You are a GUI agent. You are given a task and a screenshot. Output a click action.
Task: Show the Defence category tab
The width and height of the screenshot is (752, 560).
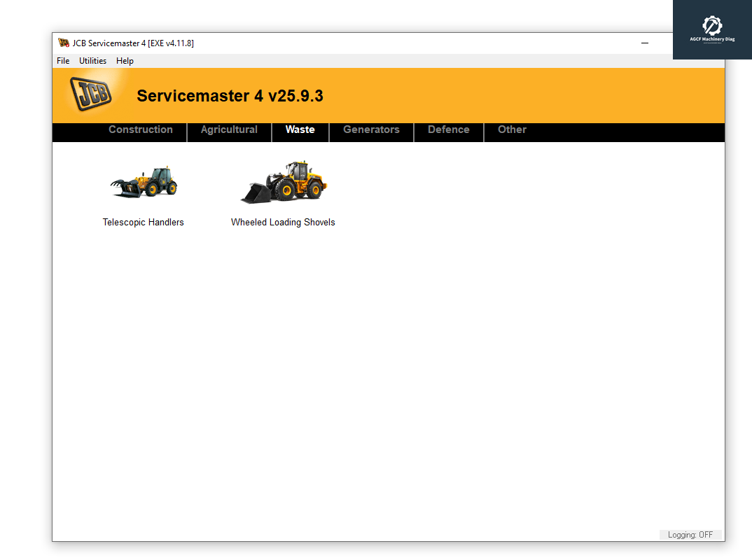pyautogui.click(x=448, y=129)
